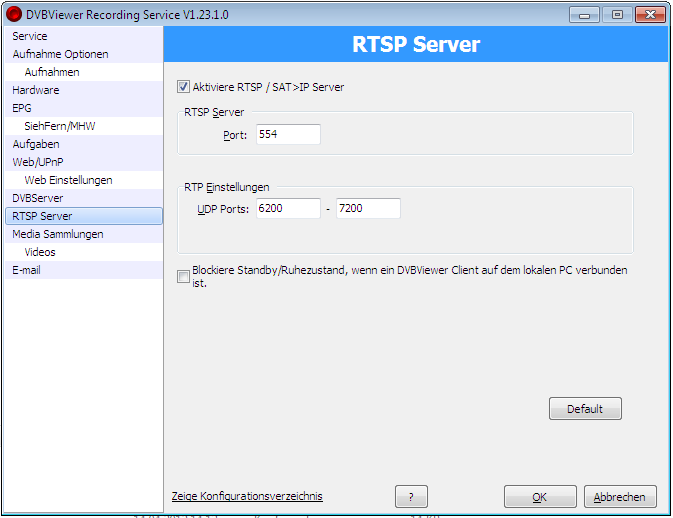Click the UDP Ports start field 6200
Screen dimensions: 673x518
[x=288, y=209]
